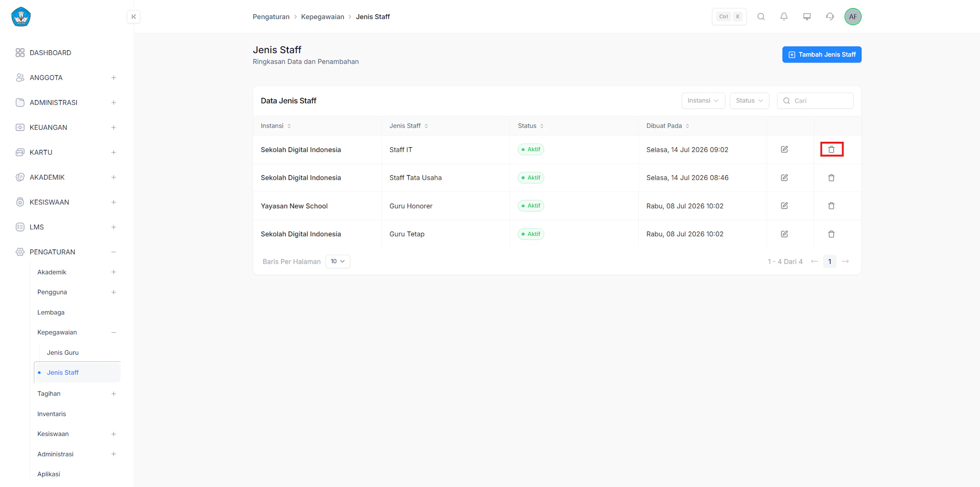Collapse the sidebar with the arrow button

tap(133, 16)
